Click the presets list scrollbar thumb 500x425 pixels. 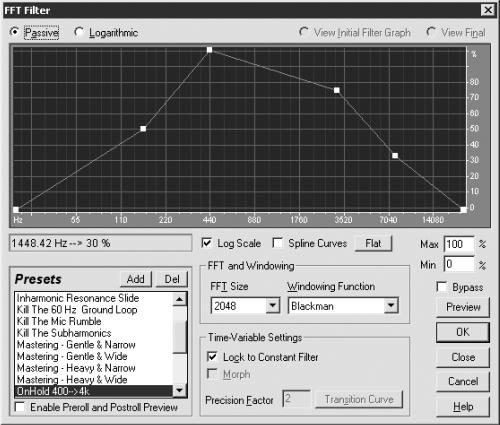(179, 336)
